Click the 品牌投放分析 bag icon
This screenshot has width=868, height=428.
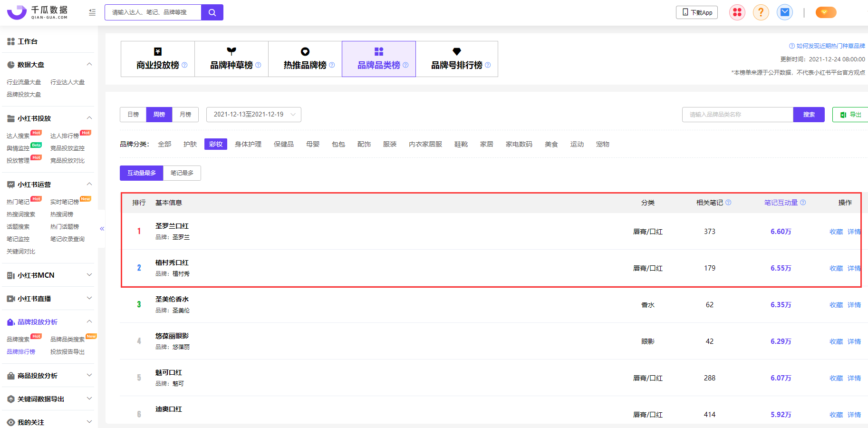tap(11, 322)
